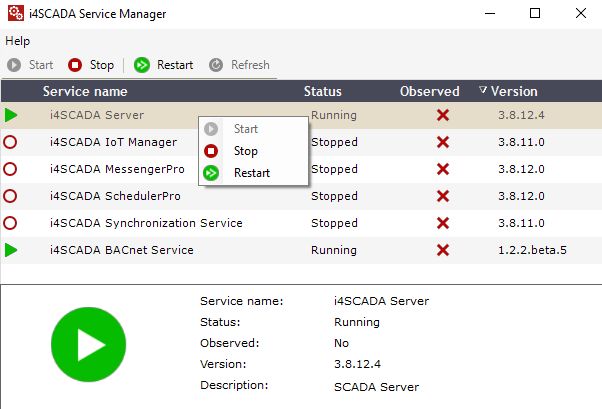This screenshot has width=602, height=409.
Task: Click Running status of BACnet Service
Action: (334, 250)
